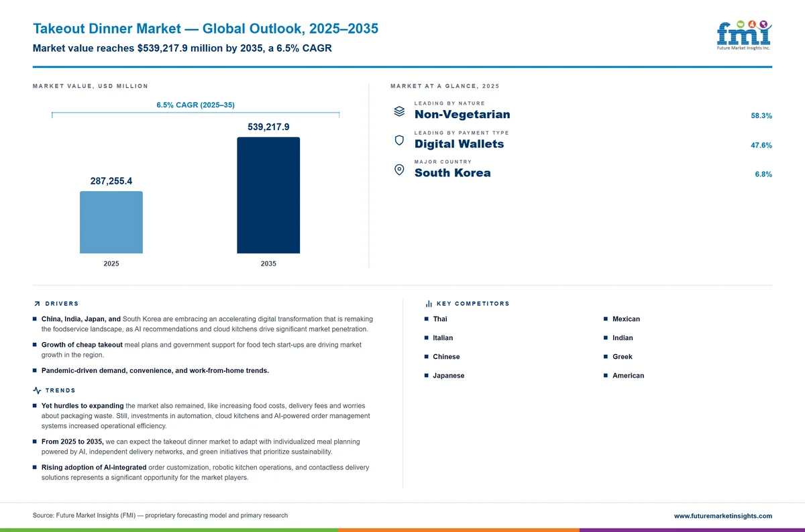This screenshot has height=532, width=805.
Task: Click the 539,217.9 value label
Action: pos(268,127)
